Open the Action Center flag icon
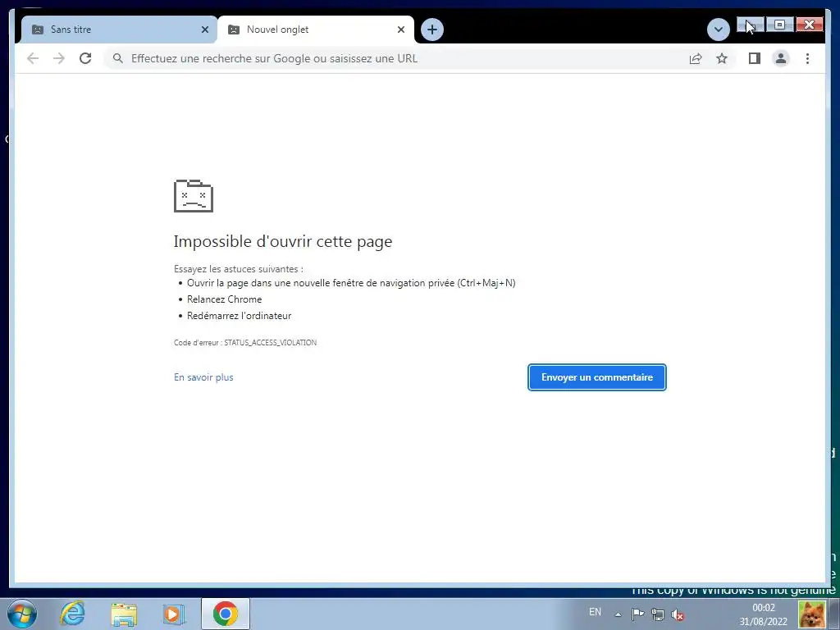The image size is (840, 630). pyautogui.click(x=637, y=614)
